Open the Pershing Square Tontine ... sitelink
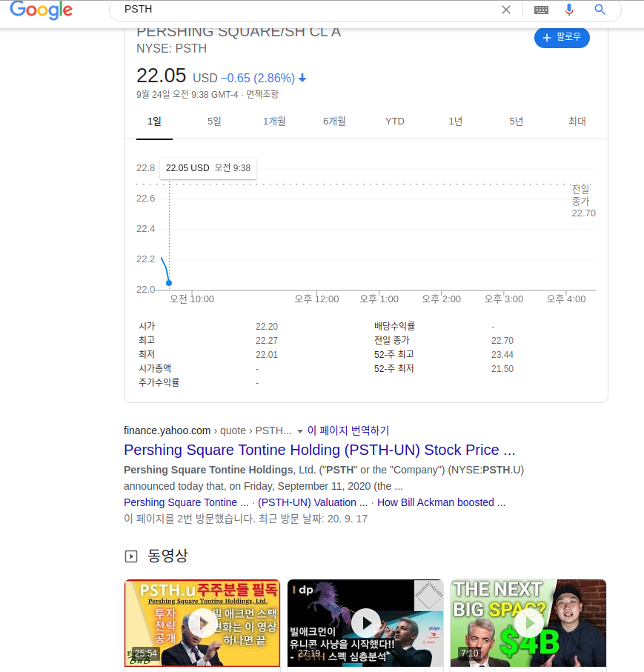Image resolution: width=644 pixels, height=672 pixels. click(x=186, y=502)
